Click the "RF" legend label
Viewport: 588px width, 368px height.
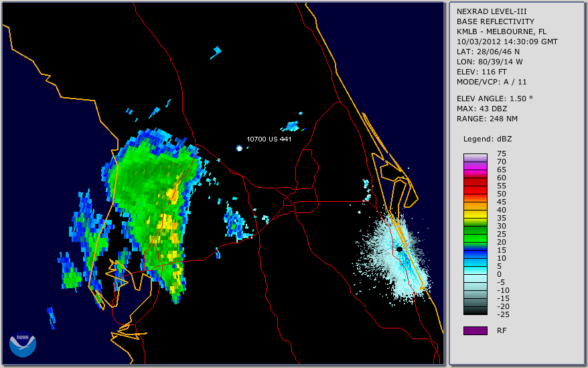(502, 330)
